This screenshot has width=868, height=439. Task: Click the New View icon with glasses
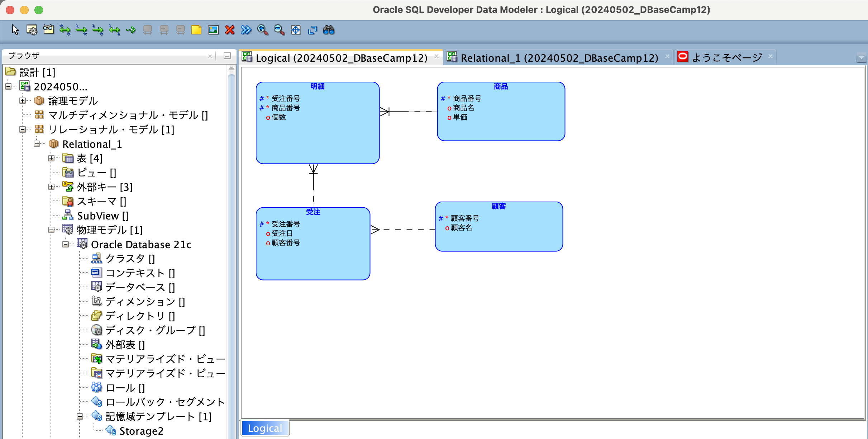point(48,30)
